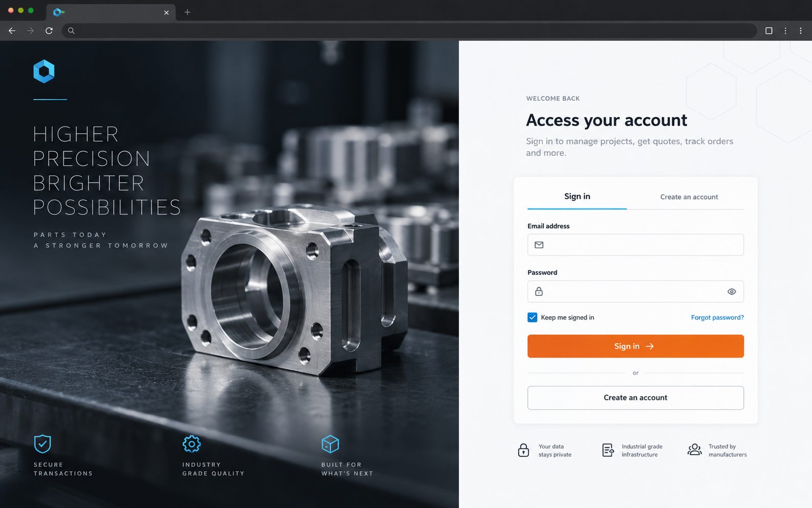Click the Trusted by manufacturers people icon
This screenshot has width=812, height=508.
click(x=694, y=450)
